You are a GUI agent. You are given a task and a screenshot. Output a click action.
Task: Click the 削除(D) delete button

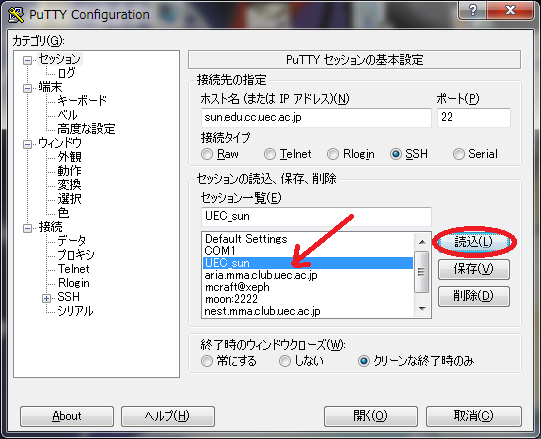[x=474, y=296]
